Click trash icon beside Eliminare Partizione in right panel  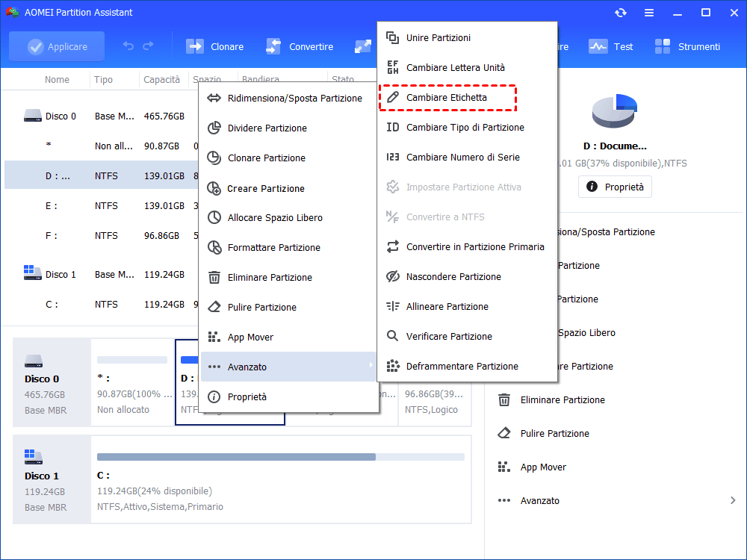tap(504, 399)
